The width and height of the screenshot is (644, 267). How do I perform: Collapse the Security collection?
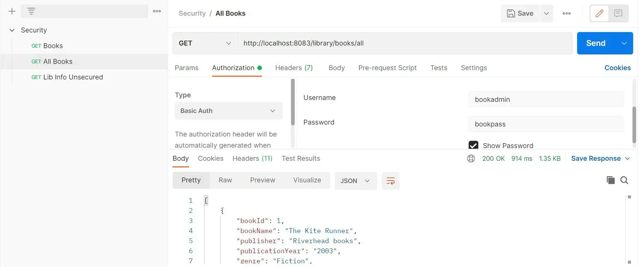pos(12,30)
